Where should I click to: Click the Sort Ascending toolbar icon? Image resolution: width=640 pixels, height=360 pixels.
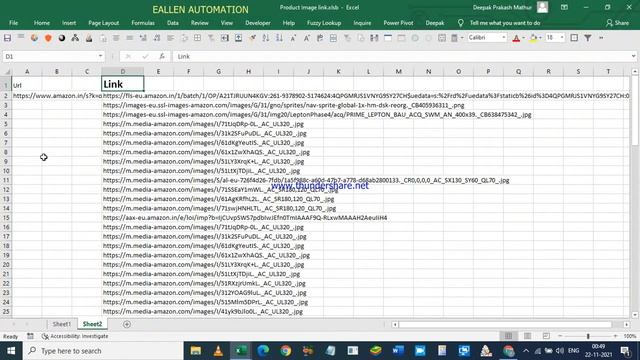(x=266, y=38)
